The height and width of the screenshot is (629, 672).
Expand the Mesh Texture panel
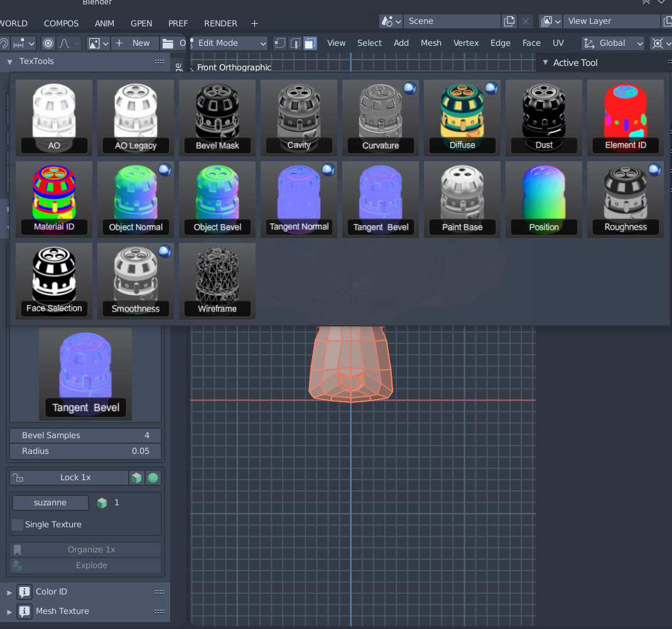click(x=9, y=611)
